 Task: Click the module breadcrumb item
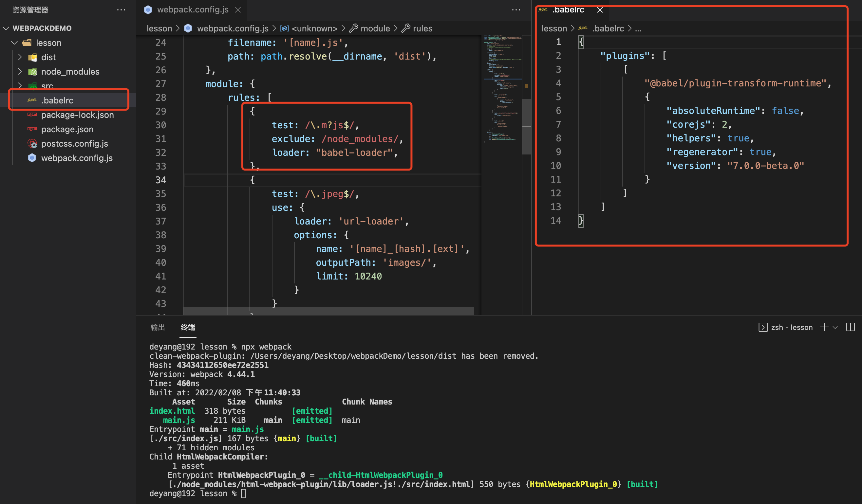click(375, 28)
